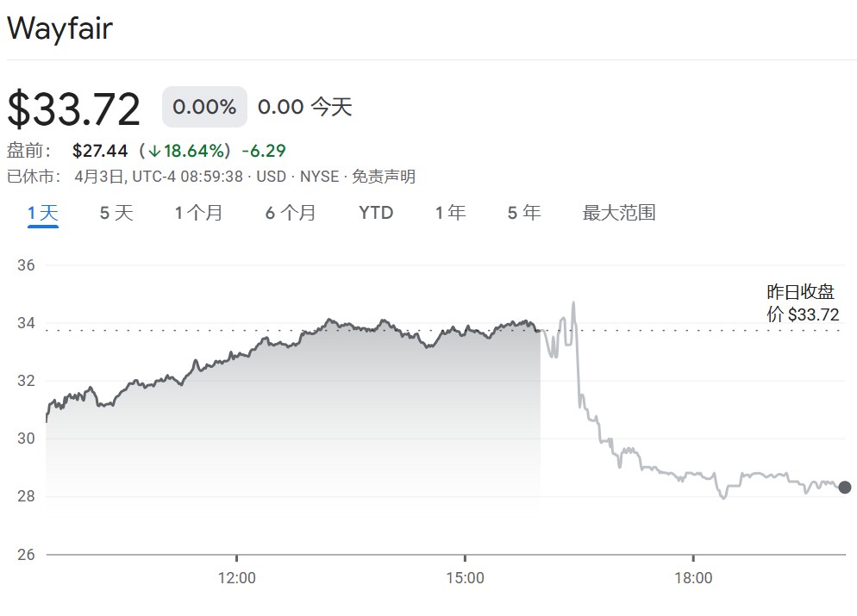Viewport: 857px width, 616px height.
Task: Switch to the 5 天 range tab
Action: click(116, 213)
